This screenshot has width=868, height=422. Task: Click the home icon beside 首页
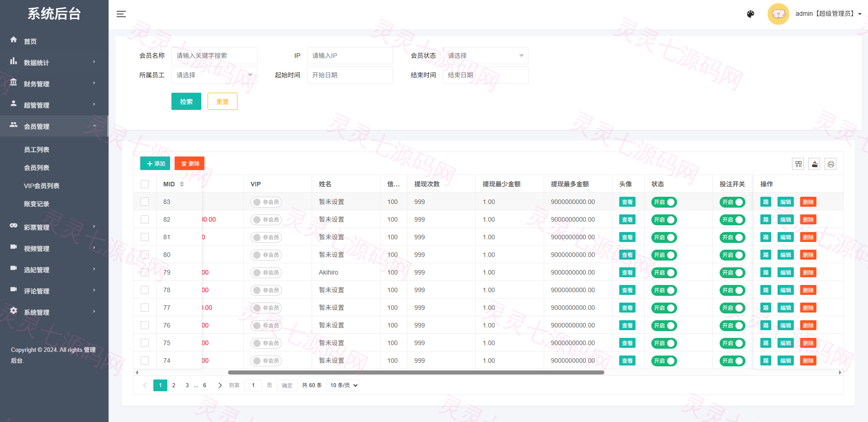(14, 40)
